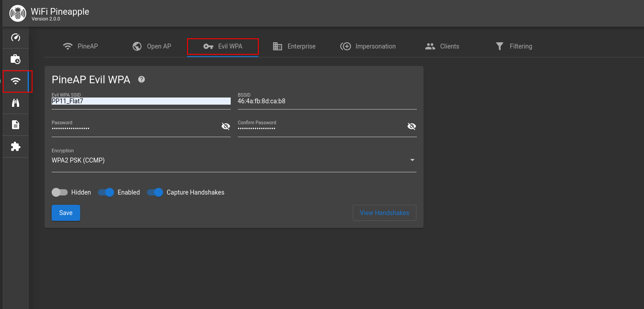Viewport: 644px width, 309px height.
Task: Reveal the Confirm Password characters
Action: 412,126
